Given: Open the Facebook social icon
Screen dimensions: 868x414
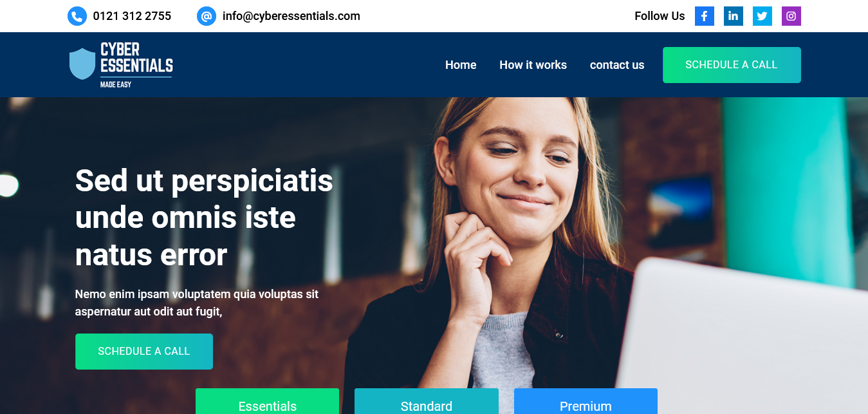Looking at the screenshot, I should (705, 16).
